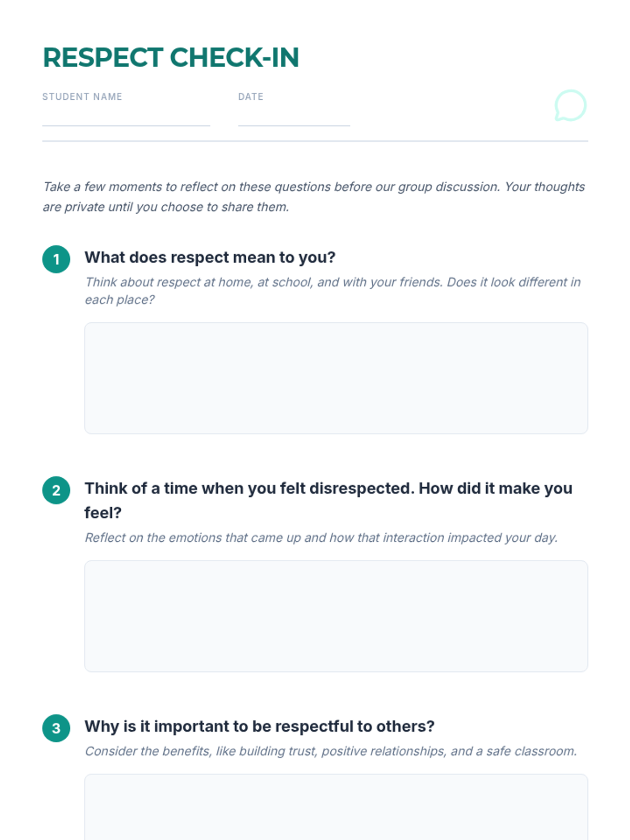Focus the answer box about feeling disrespected
Viewport: 630px width, 840px height.
336,616
